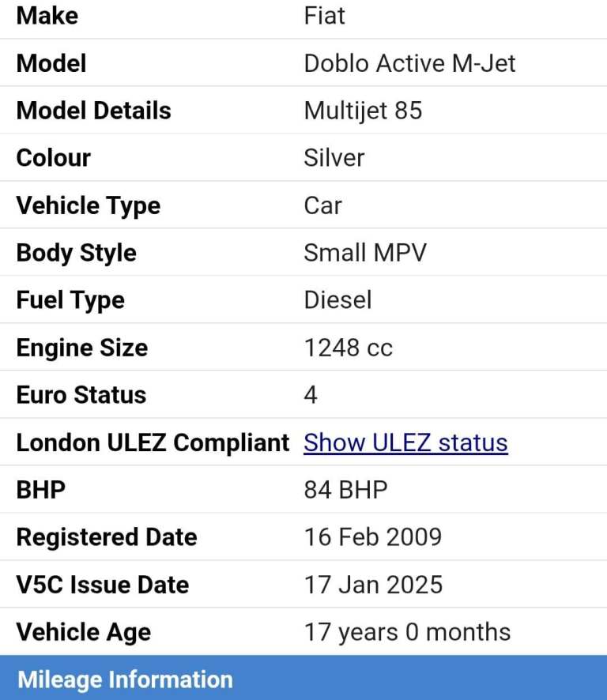Click the 1248 cc engine size value
The image size is (607, 700).
(348, 348)
